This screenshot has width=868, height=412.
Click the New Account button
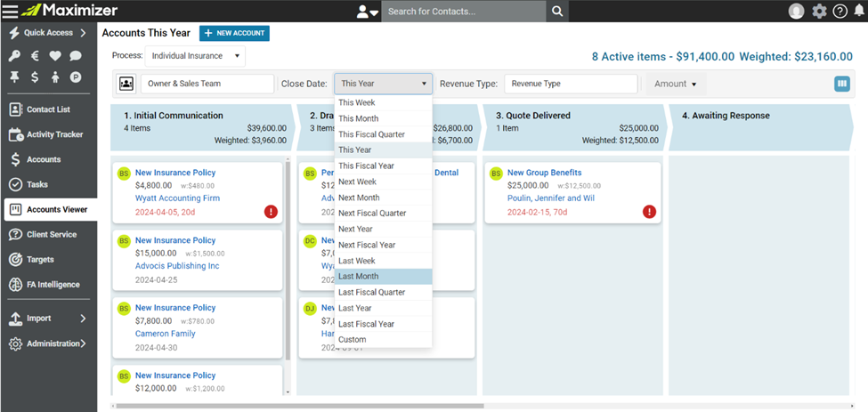(234, 33)
